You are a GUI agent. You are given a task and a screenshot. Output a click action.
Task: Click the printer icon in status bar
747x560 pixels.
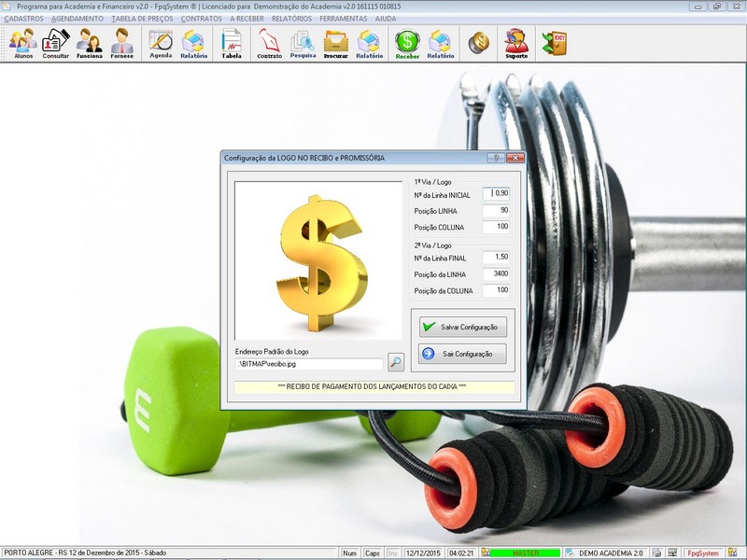(x=657, y=553)
